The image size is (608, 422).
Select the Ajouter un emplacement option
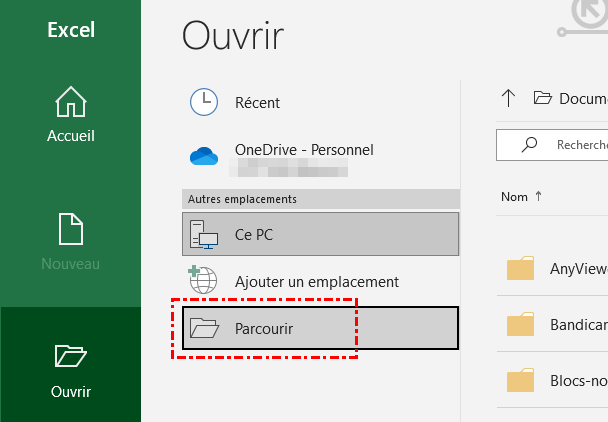(317, 282)
